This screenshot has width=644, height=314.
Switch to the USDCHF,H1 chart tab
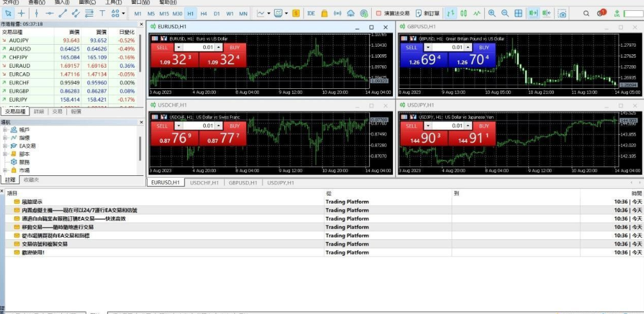[x=206, y=183]
